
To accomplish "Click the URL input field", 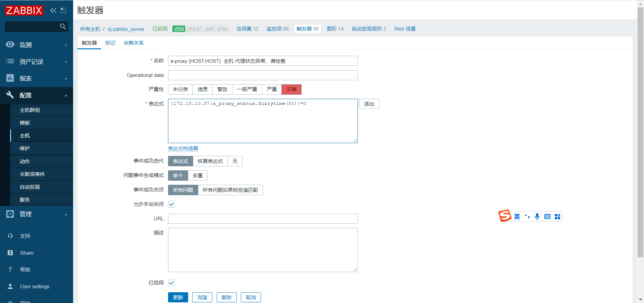I will point(263,219).
